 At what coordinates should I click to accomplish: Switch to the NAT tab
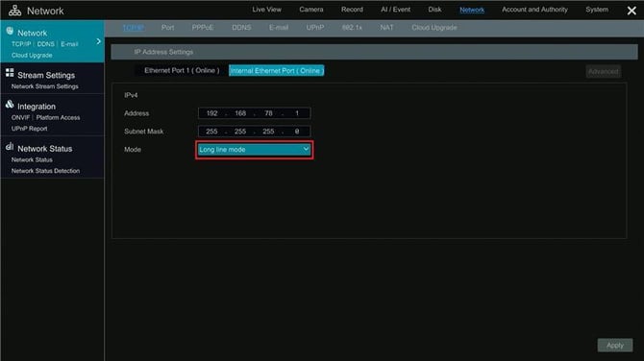(386, 28)
